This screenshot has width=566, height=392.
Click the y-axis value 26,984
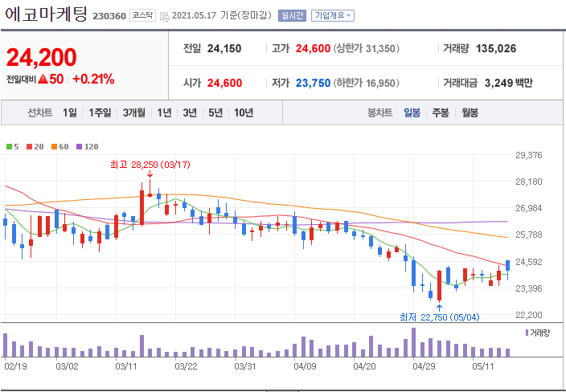(529, 208)
